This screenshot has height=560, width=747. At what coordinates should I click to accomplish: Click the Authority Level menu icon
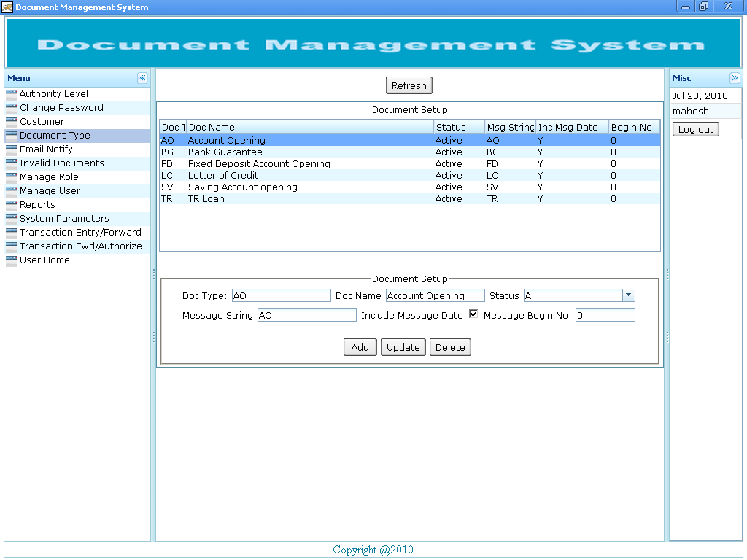[11, 93]
